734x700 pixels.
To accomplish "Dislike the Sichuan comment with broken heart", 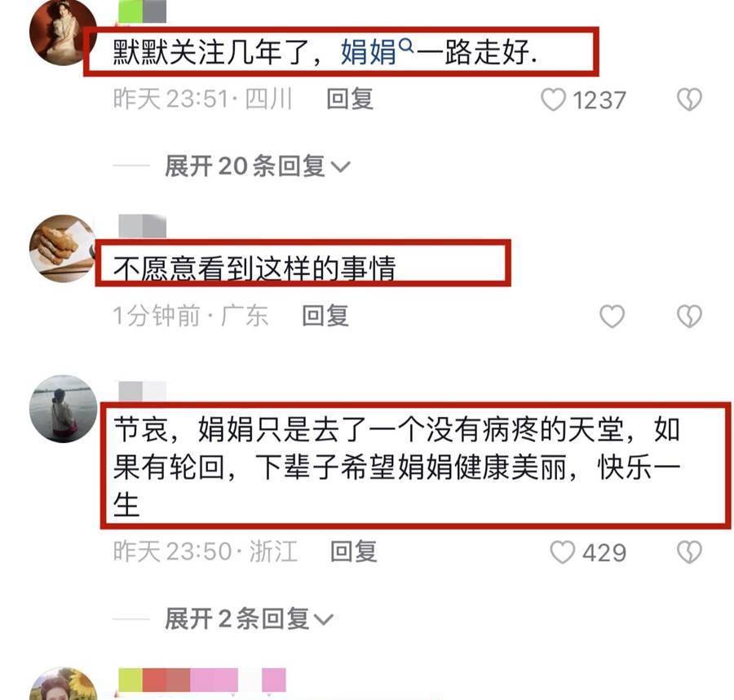I will pyautogui.click(x=689, y=100).
